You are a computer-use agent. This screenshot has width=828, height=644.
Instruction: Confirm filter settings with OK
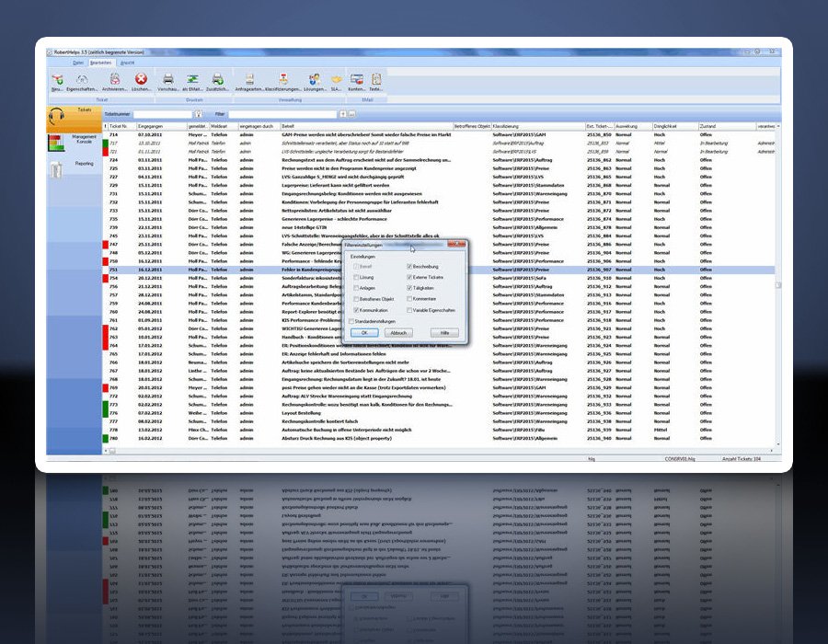364,333
